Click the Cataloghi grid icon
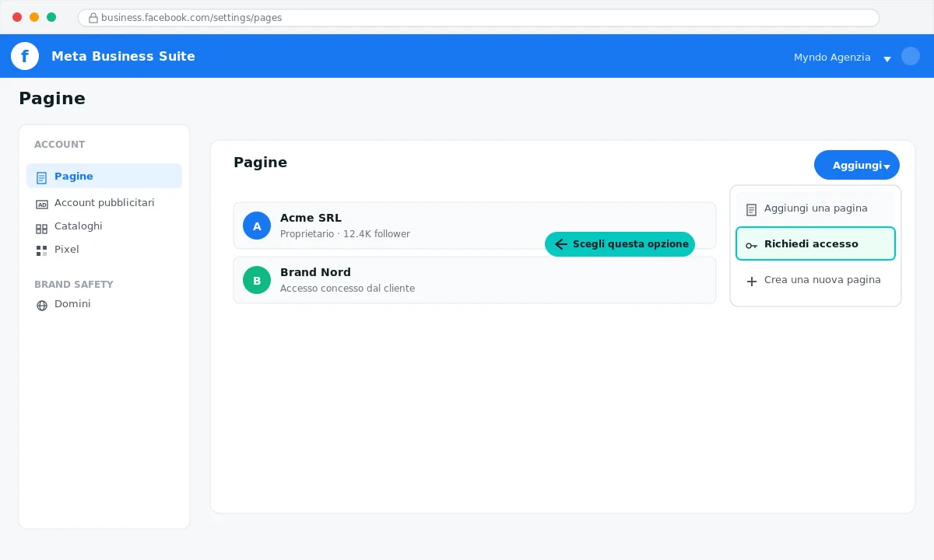934x560 pixels. coord(42,229)
